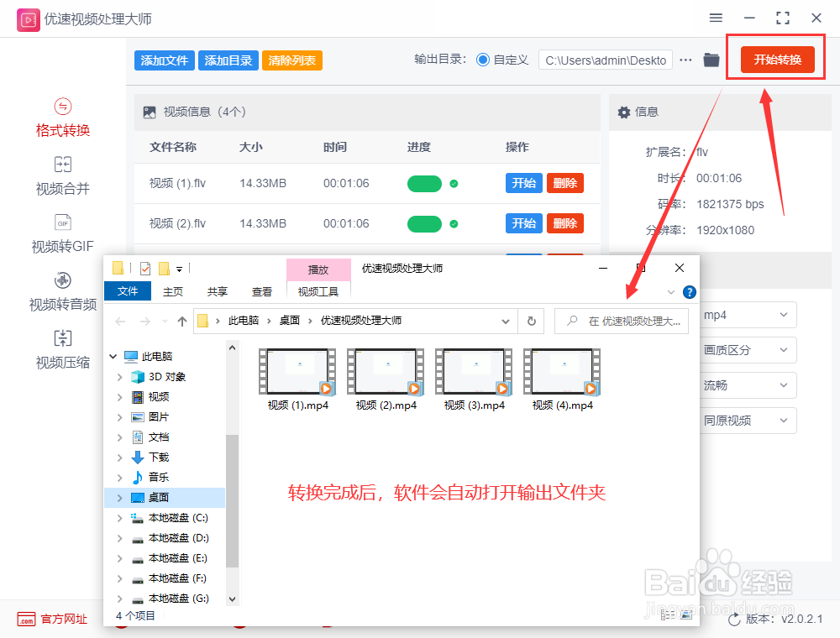Open the 同原视频 dropdown
Image resolution: width=840 pixels, height=638 pixels.
tap(748, 421)
